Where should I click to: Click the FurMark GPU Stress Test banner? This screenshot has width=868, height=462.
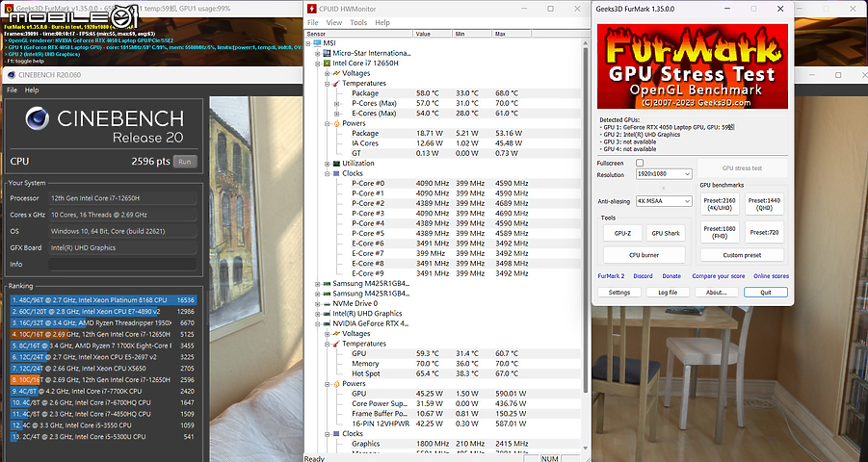point(692,65)
